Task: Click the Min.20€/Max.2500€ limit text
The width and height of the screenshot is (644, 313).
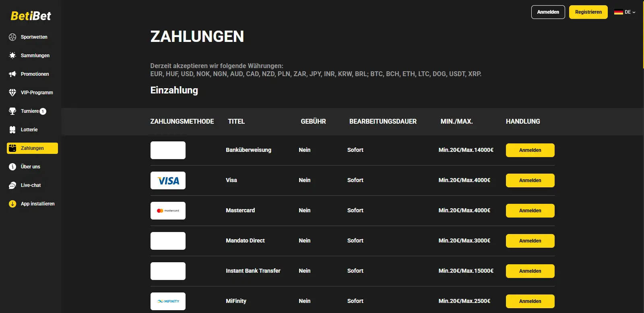Action: pos(464,301)
